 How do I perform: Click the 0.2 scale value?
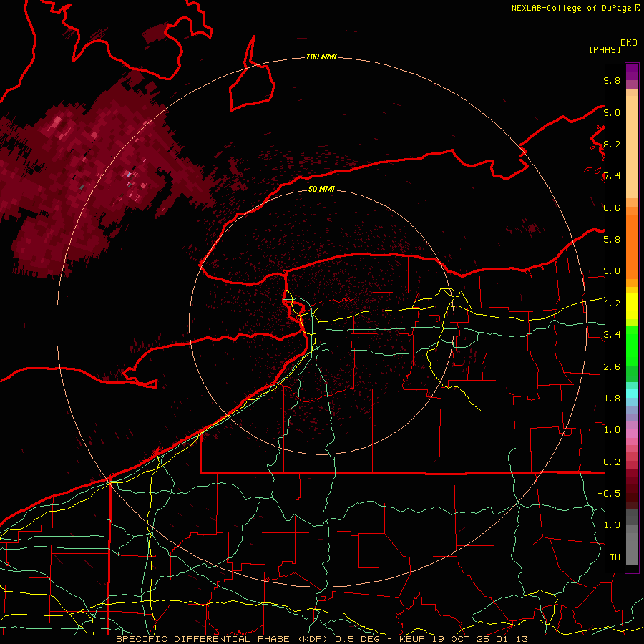[612, 462]
